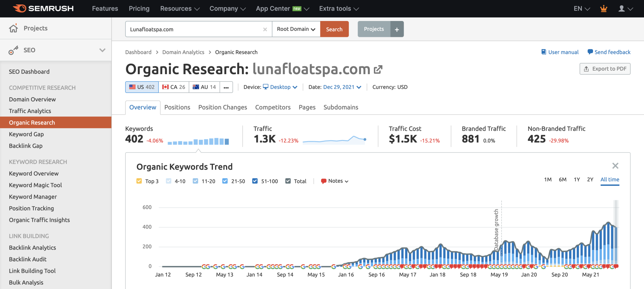Collapse the SEO sidebar section
644x289 pixels.
102,50
